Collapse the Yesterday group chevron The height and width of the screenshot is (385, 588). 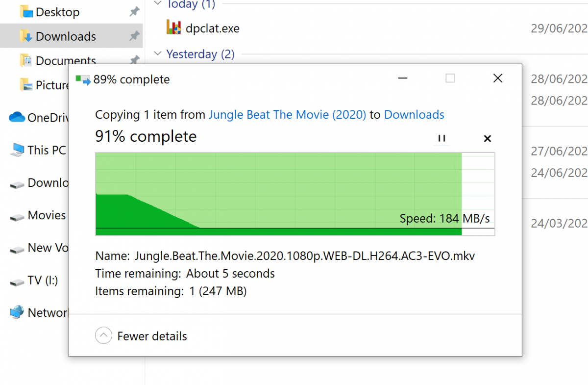pyautogui.click(x=157, y=54)
